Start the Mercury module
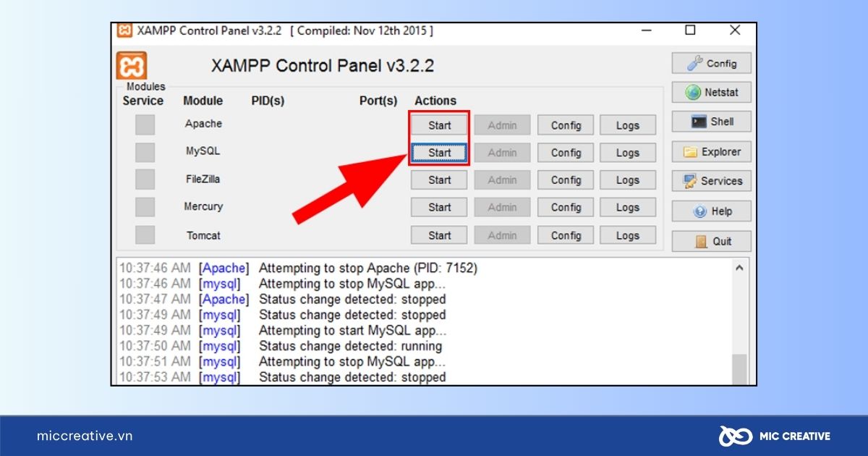 tap(439, 207)
